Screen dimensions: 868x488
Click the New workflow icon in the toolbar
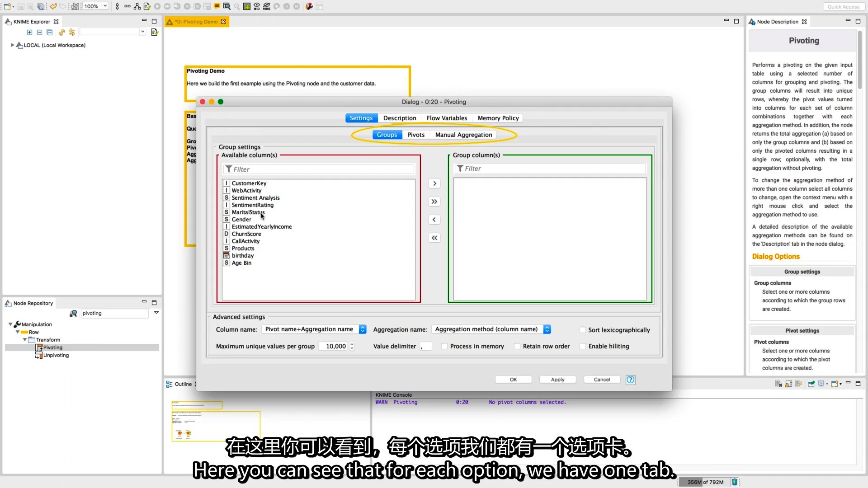click(7, 6)
